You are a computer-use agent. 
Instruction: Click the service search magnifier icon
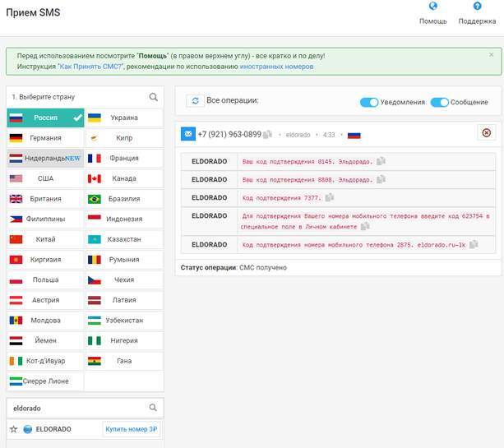coord(153,408)
